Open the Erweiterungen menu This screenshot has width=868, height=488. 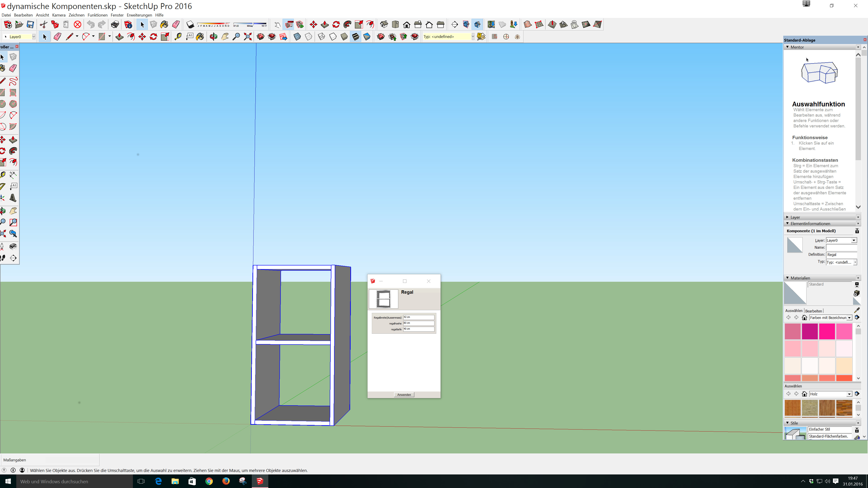point(139,15)
